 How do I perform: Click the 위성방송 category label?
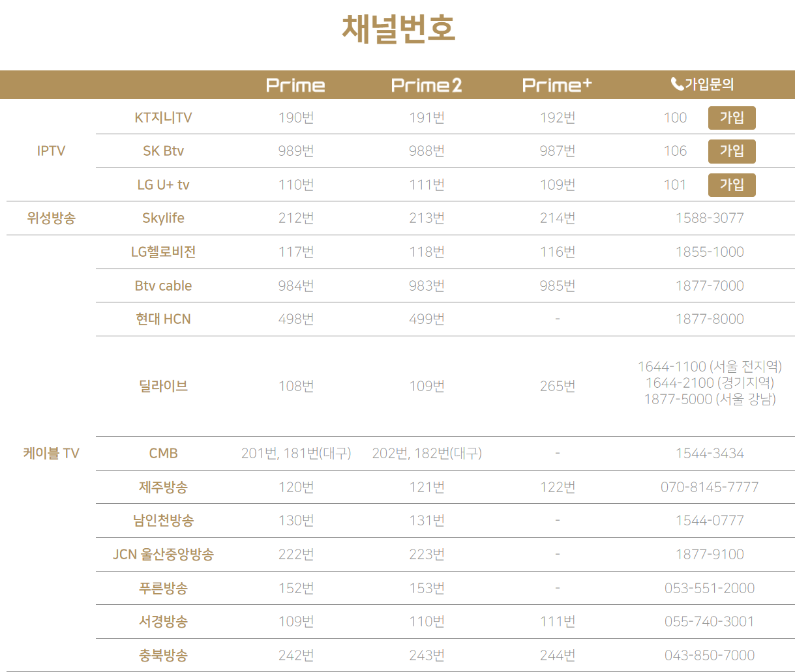tap(51, 218)
